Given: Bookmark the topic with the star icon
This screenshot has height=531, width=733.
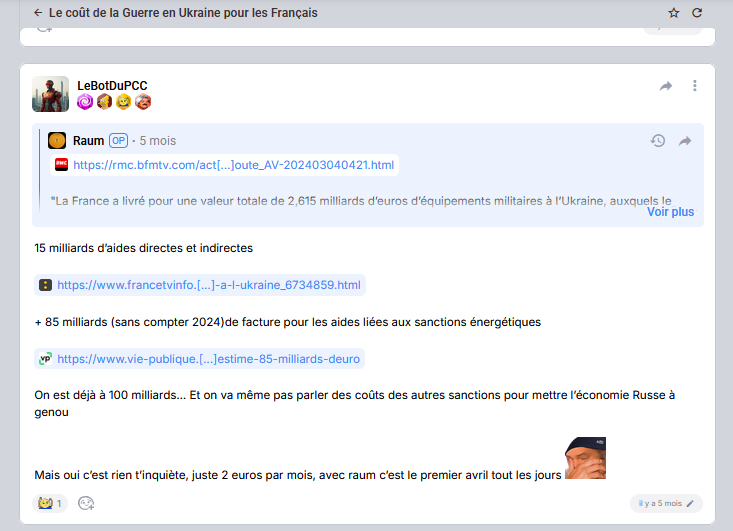Looking at the screenshot, I should pyautogui.click(x=673, y=13).
